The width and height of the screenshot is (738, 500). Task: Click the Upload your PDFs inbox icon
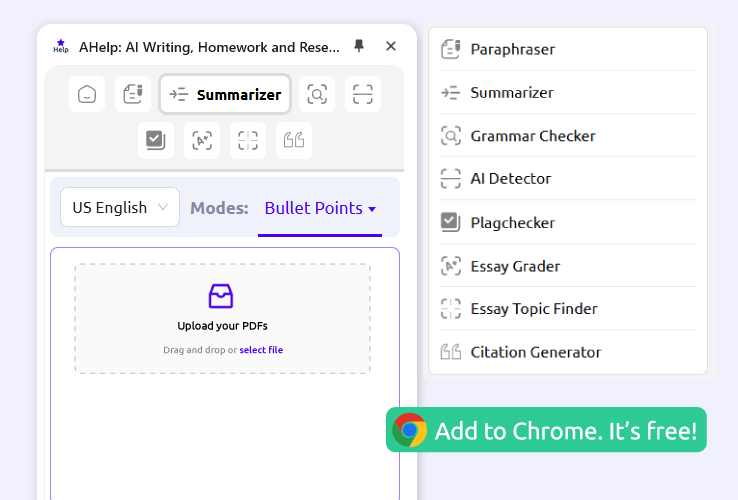coord(221,296)
